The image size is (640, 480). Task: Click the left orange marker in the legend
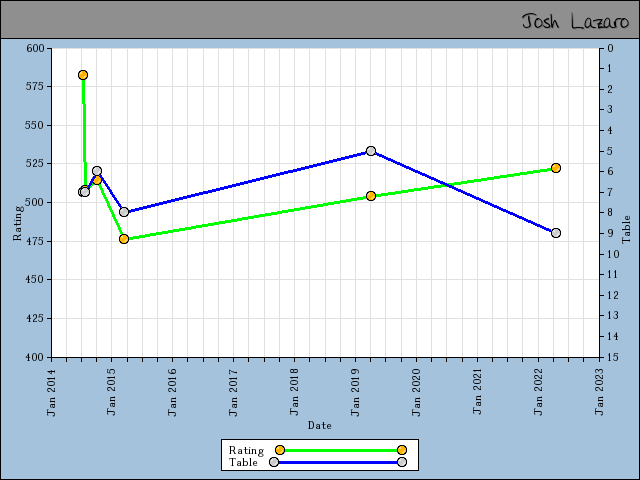(280, 450)
